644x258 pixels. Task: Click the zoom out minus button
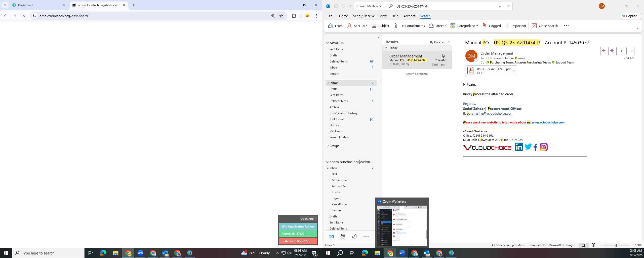point(601,245)
